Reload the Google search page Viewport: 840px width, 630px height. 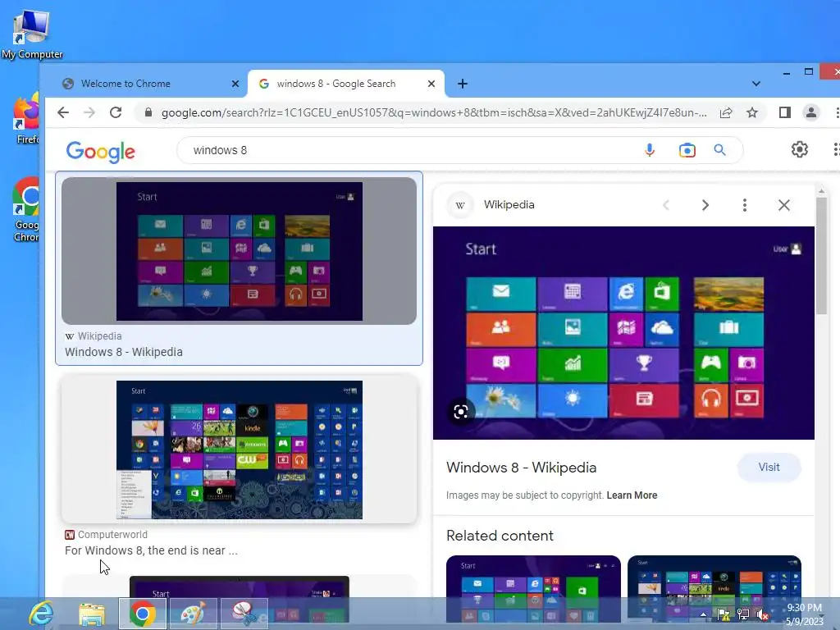pyautogui.click(x=115, y=112)
